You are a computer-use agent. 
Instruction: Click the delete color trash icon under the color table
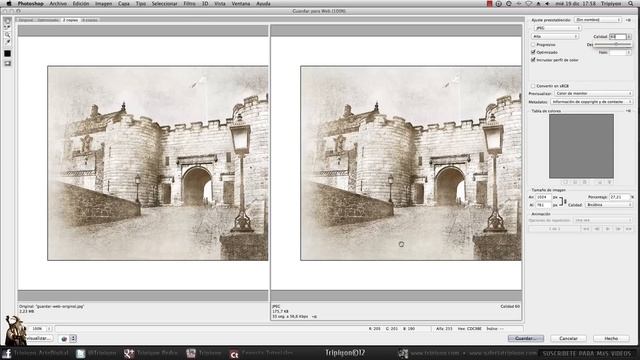[610, 182]
